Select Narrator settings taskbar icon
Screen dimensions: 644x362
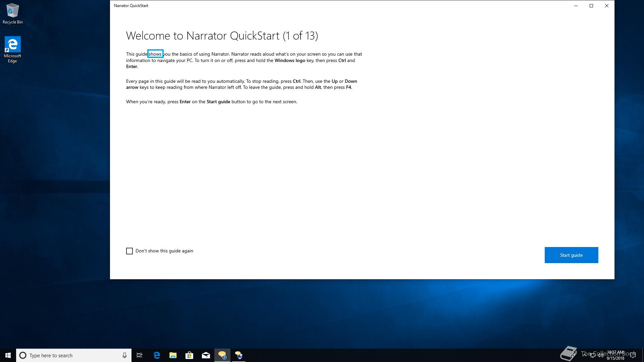tap(239, 355)
